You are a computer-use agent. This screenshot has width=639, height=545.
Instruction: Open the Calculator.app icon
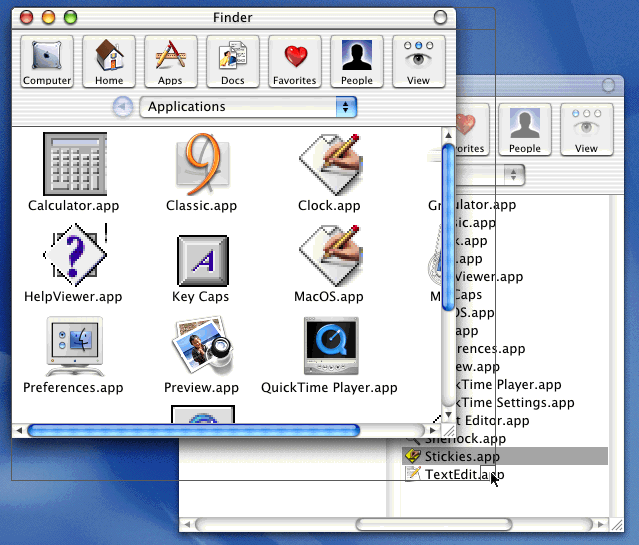[x=74, y=164]
